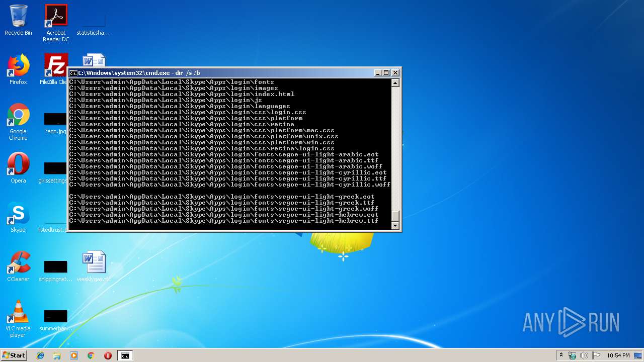Show hidden tray icons arrow
The image size is (644, 362).
561,355
